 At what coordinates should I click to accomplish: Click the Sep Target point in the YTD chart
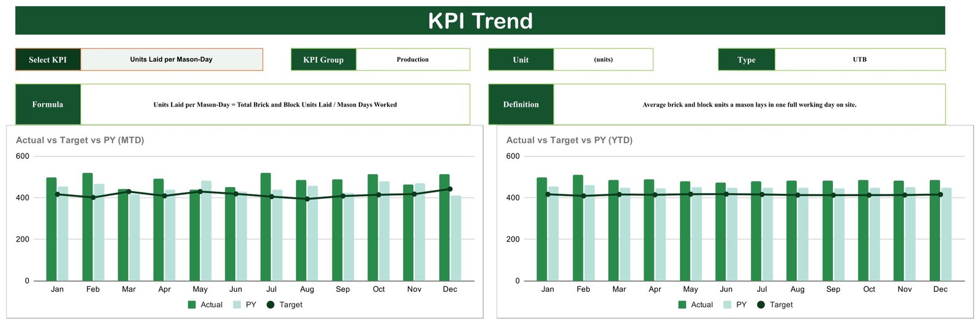point(834,196)
